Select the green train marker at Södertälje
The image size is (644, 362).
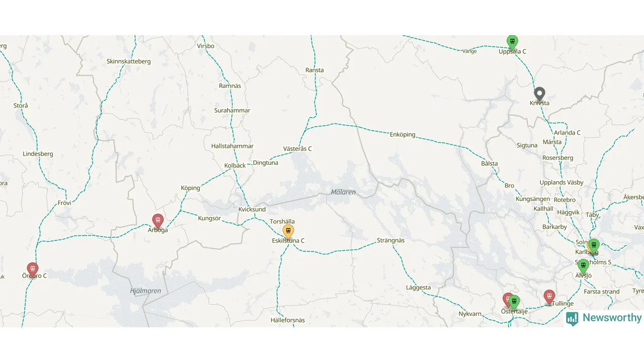click(x=514, y=303)
